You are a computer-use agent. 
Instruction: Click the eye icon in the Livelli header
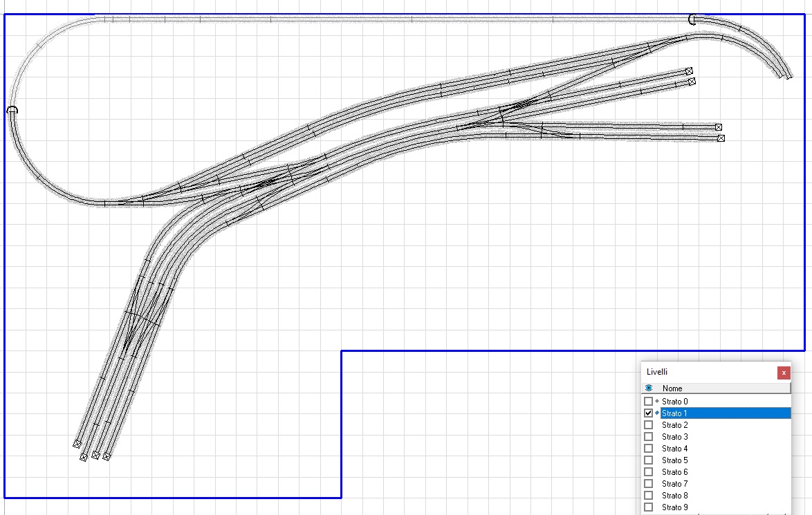click(x=649, y=388)
